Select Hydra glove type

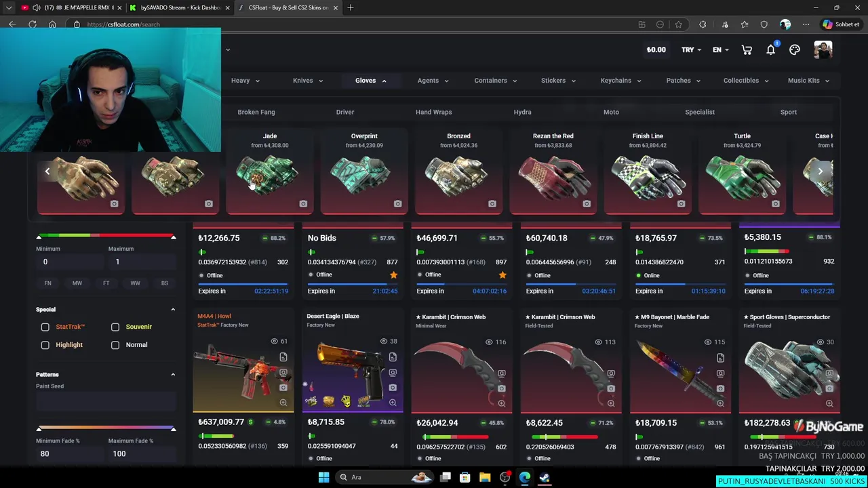pyautogui.click(x=523, y=112)
